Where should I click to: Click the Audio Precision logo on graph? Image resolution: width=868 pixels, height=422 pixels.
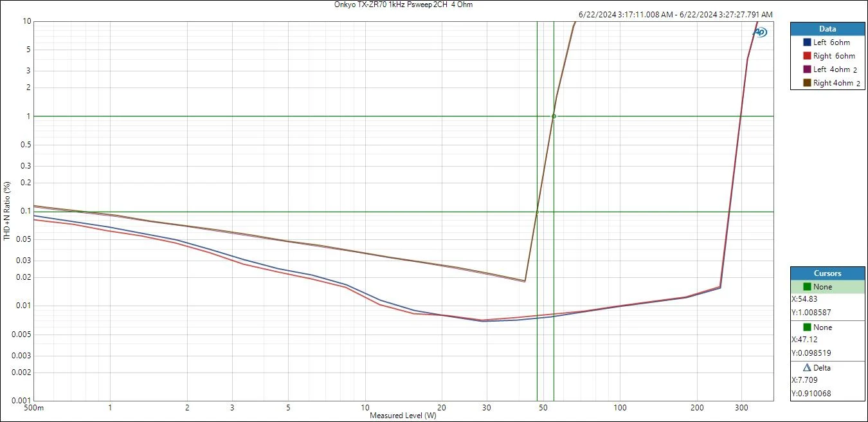pos(760,32)
